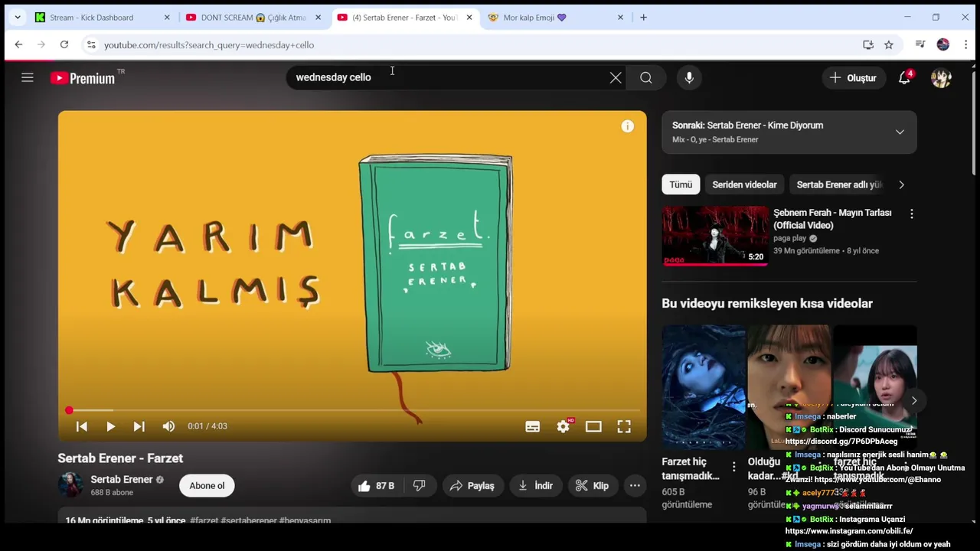Create a clip with Klip
The height and width of the screenshot is (551, 980).
(x=592, y=486)
